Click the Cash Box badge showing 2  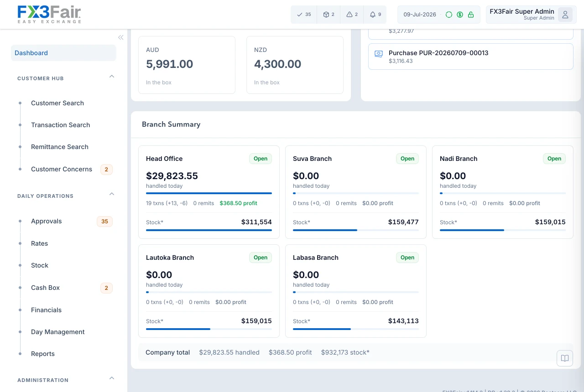(x=106, y=288)
